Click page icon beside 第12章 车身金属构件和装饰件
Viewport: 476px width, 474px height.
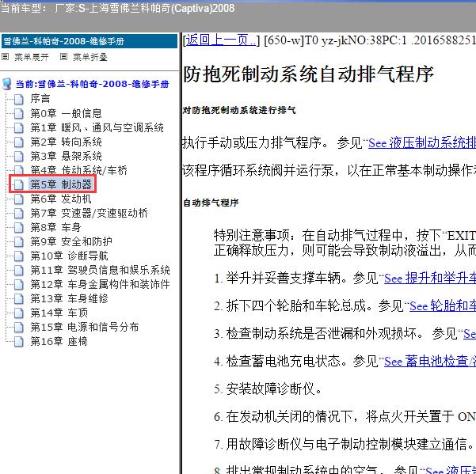click(19, 284)
